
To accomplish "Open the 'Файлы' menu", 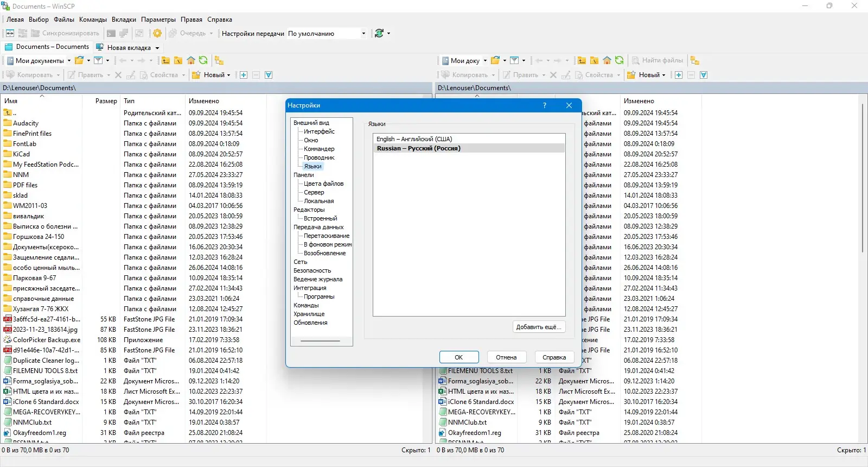I will point(64,20).
